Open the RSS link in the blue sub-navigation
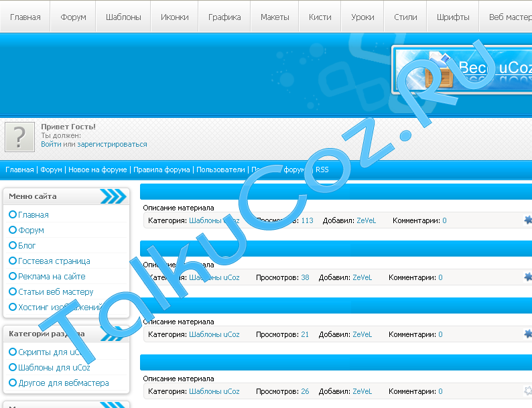 click(x=322, y=169)
